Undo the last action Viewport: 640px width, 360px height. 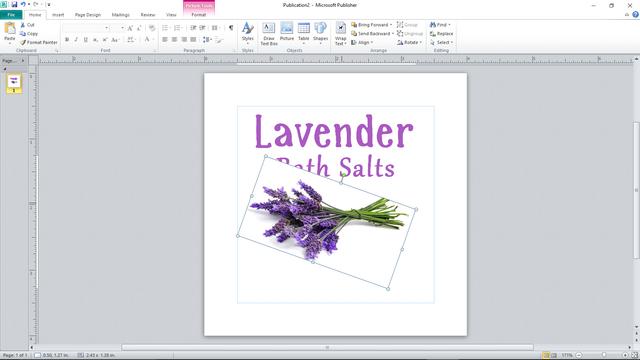click(x=23, y=4)
